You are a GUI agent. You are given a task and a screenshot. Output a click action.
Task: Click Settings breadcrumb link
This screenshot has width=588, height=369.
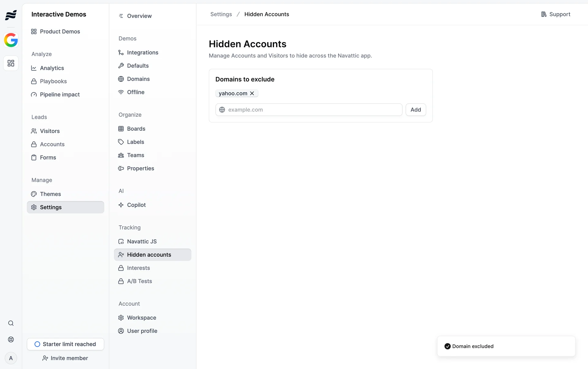221,14
